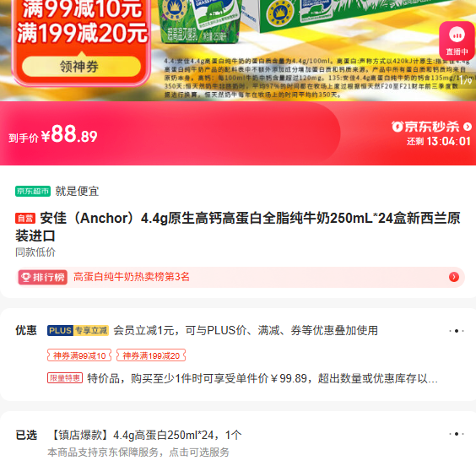Image resolution: width=476 pixels, height=466 pixels.
Task: Click the product title 安佳 Anchor
Action: coord(238,227)
